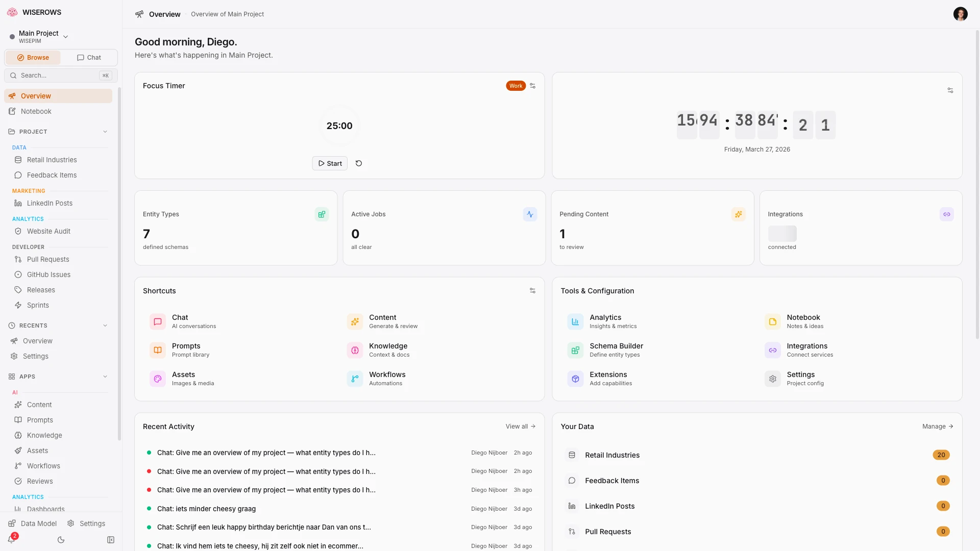The height and width of the screenshot is (551, 980).
Task: Start the 25:00 focus timer
Action: tap(329, 163)
